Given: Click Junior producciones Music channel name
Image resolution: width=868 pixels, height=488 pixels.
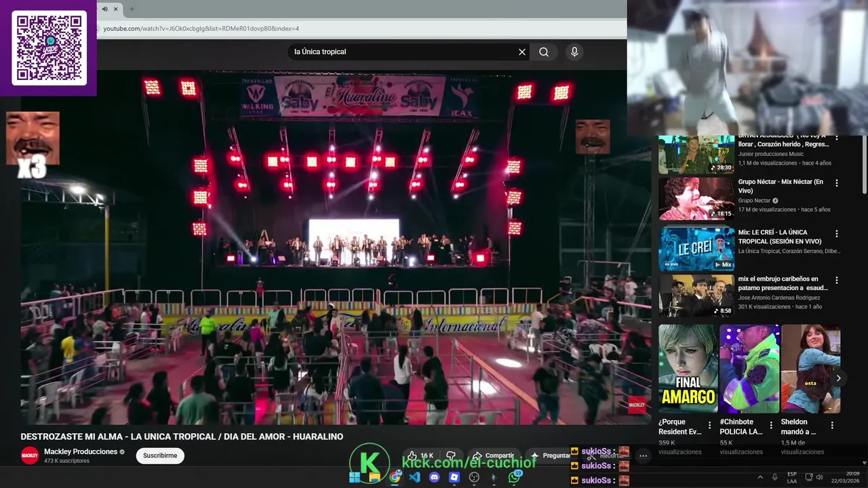Looking at the screenshot, I should (771, 155).
